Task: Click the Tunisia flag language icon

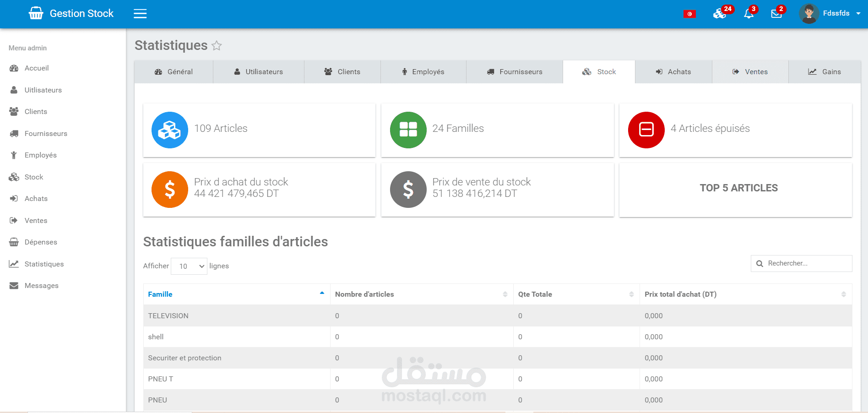Action: pos(689,14)
